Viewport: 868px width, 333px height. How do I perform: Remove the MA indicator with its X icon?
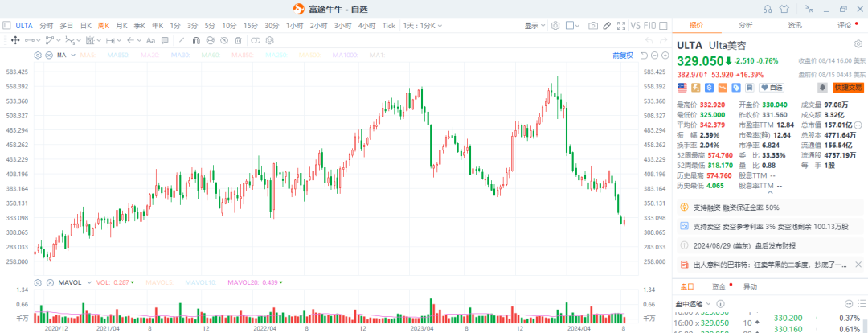coord(49,55)
